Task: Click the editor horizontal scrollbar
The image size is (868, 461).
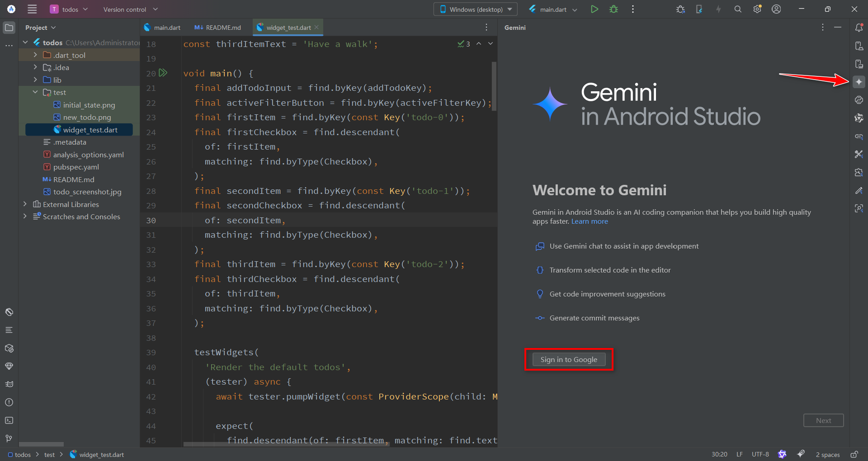Action: click(x=286, y=444)
